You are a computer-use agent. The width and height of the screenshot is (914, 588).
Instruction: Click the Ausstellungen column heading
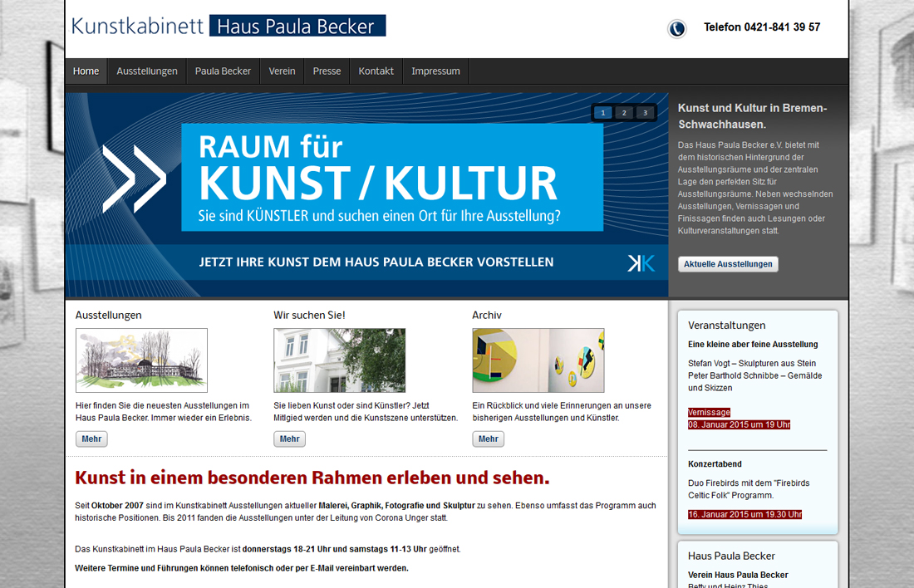(108, 316)
